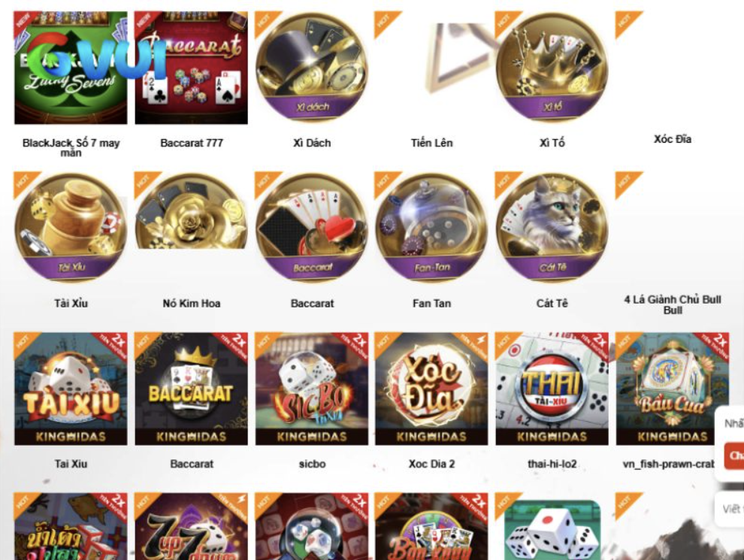744x560 pixels.
Task: Launch the 7 up 7 down game
Action: click(191, 526)
